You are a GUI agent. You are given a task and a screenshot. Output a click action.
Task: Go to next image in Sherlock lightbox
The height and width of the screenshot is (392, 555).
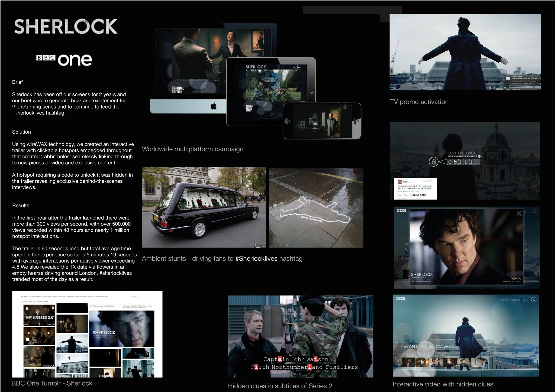pyautogui.click(x=527, y=247)
